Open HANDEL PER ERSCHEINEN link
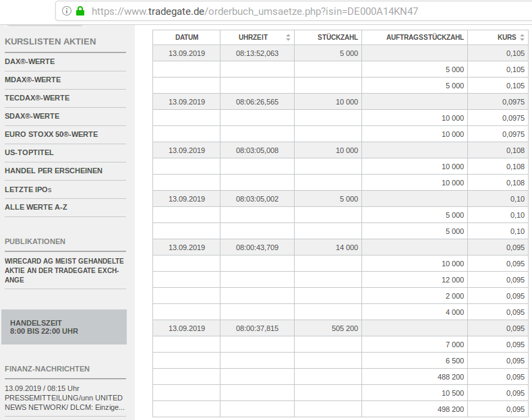Image resolution: width=532 pixels, height=420 pixels. coord(54,171)
